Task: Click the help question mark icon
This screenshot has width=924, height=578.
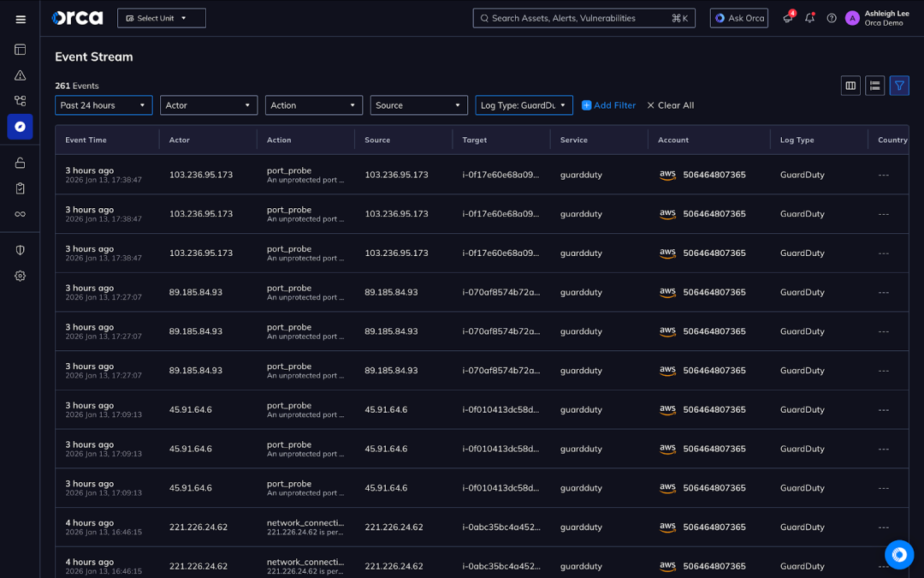Action: (831, 17)
